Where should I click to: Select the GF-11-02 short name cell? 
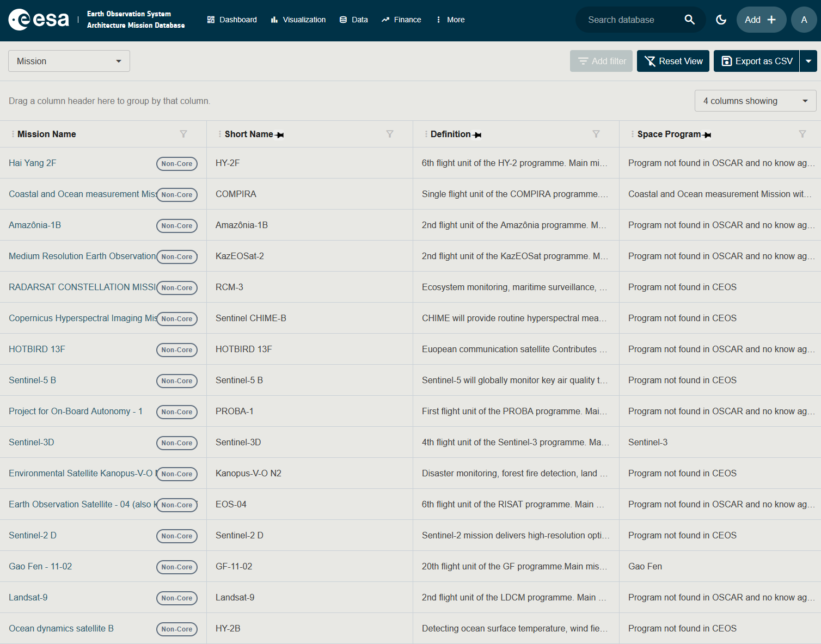[310, 566]
